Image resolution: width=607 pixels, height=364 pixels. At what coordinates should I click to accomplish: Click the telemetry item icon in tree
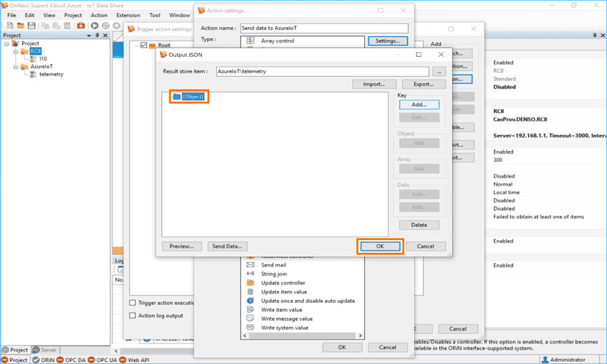pyautogui.click(x=34, y=74)
